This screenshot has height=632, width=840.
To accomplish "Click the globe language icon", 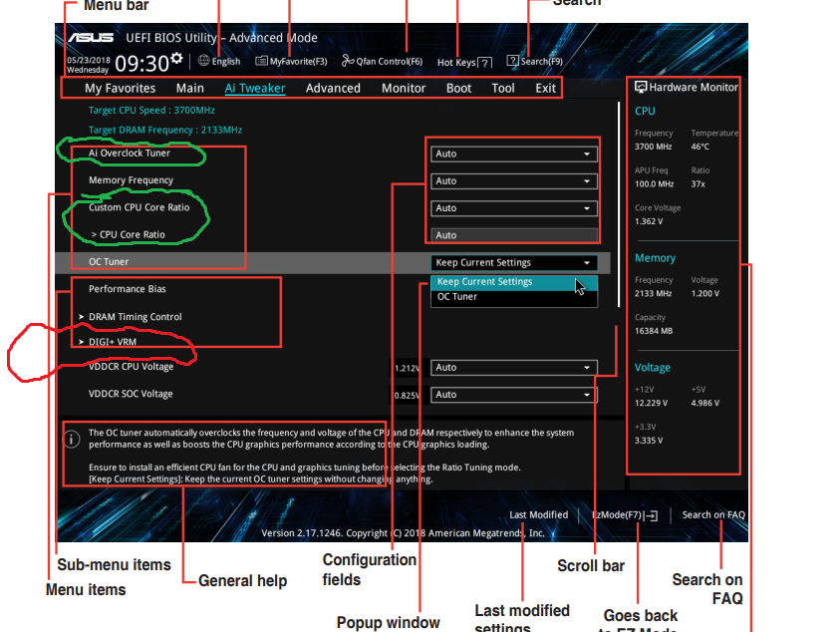I will [203, 61].
